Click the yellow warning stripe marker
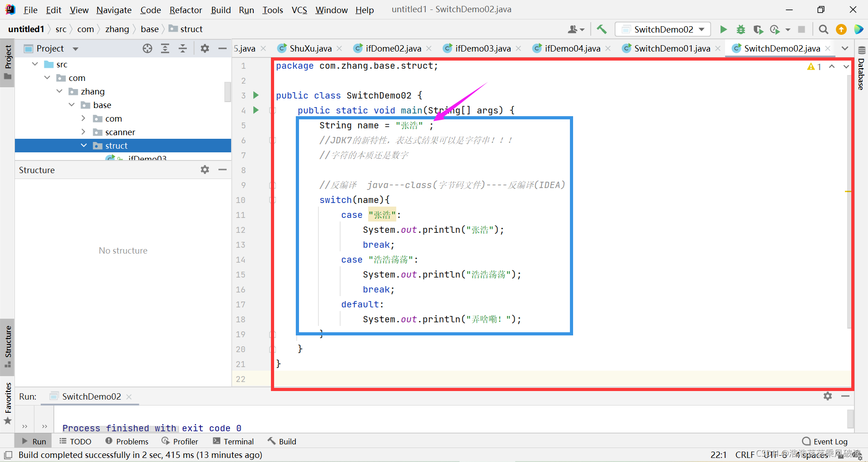Image resolution: width=868 pixels, height=462 pixels. tap(848, 192)
